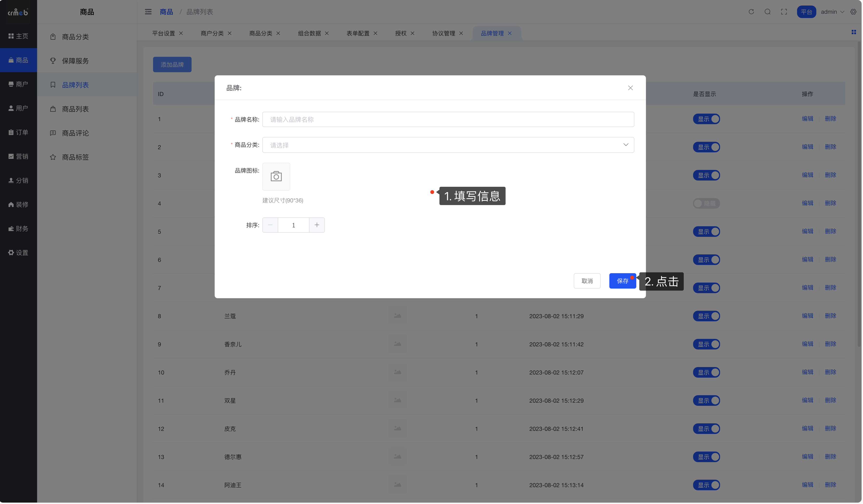Increase 排序 value with plus button

tap(317, 225)
